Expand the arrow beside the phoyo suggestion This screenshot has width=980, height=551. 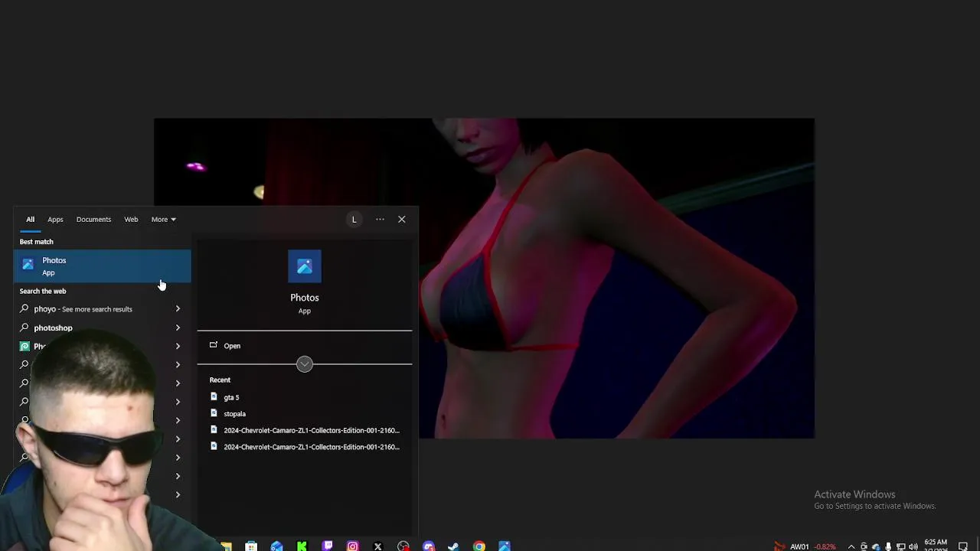(x=178, y=309)
